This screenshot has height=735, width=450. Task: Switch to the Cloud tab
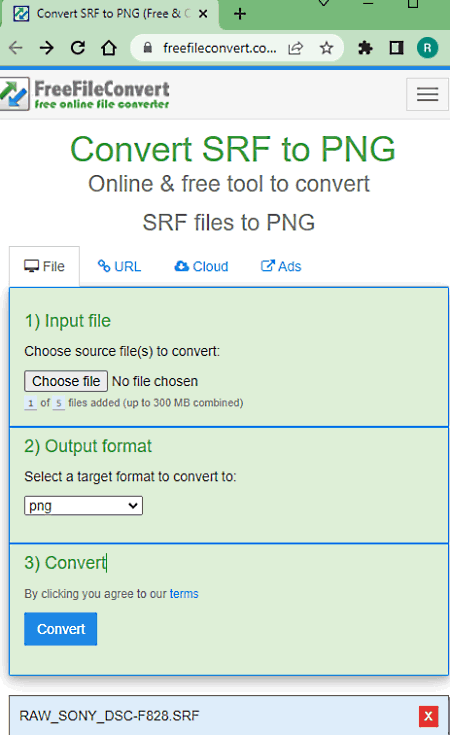[x=202, y=266]
